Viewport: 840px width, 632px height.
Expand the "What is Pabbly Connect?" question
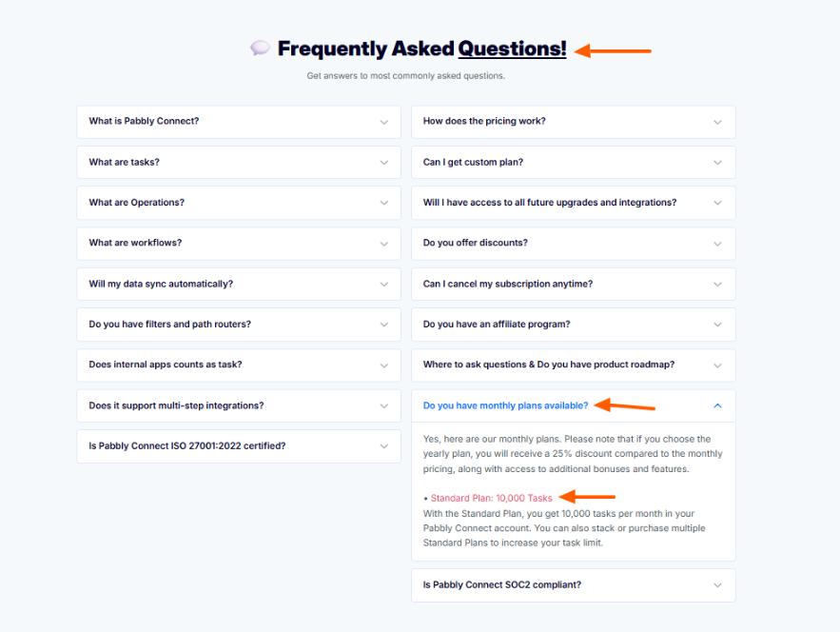(x=239, y=122)
